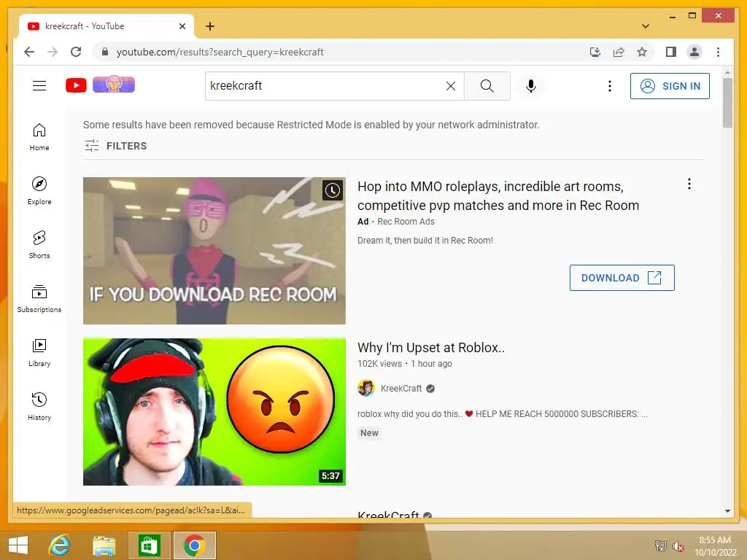747x560 pixels.
Task: Click the YouTube logo
Action: coord(76,85)
